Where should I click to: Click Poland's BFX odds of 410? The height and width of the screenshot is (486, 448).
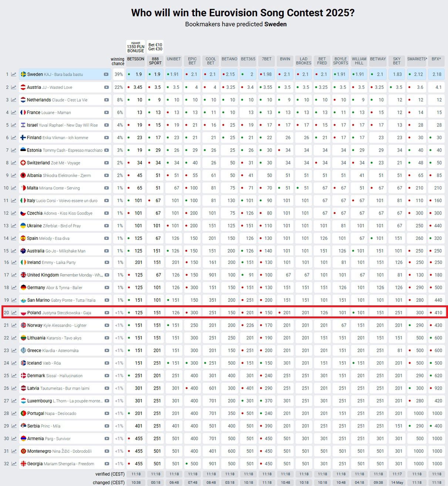pos(437,313)
